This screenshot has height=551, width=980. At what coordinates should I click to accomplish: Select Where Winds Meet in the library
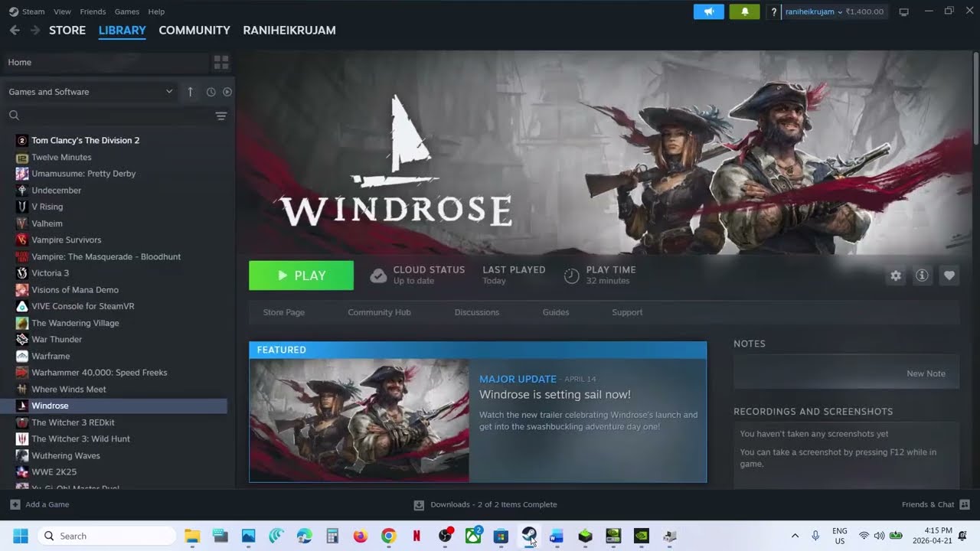tap(69, 390)
